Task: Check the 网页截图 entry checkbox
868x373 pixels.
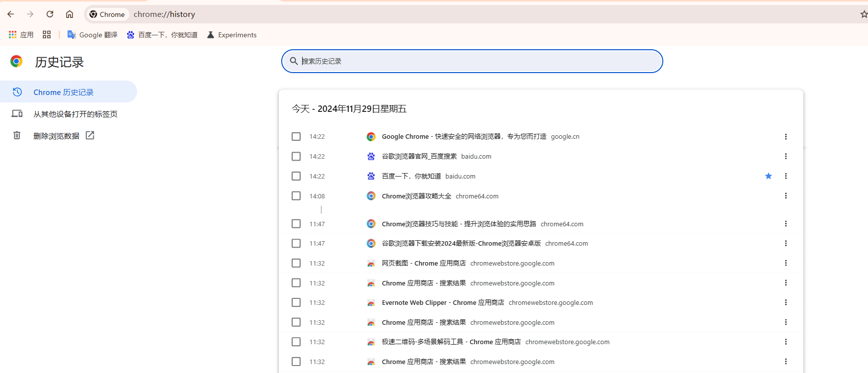Action: coord(296,263)
